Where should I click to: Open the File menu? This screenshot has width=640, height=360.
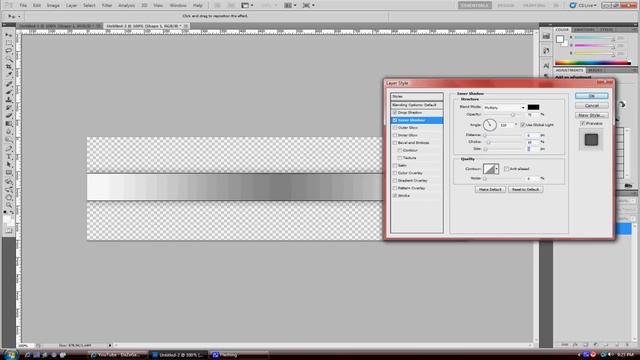pos(23,5)
